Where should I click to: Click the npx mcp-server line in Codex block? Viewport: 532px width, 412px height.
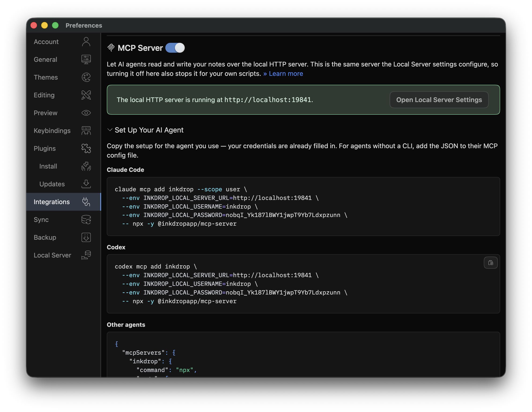179,301
